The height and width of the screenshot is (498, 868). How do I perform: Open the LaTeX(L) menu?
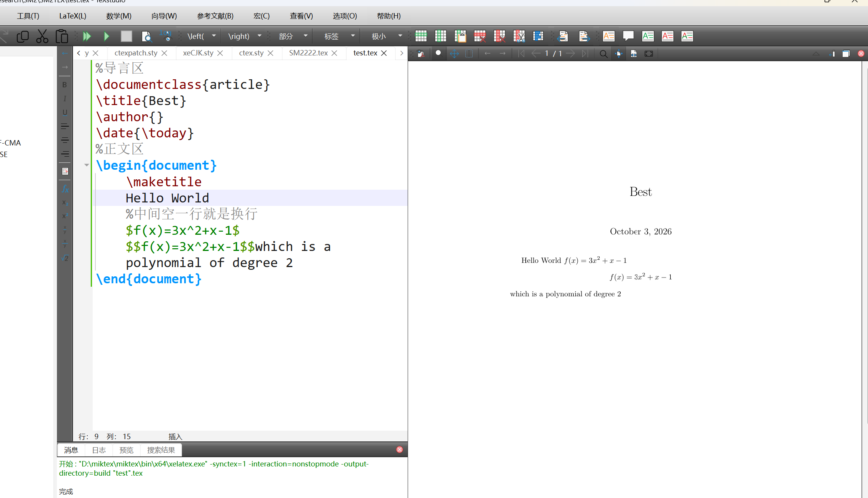click(x=73, y=16)
